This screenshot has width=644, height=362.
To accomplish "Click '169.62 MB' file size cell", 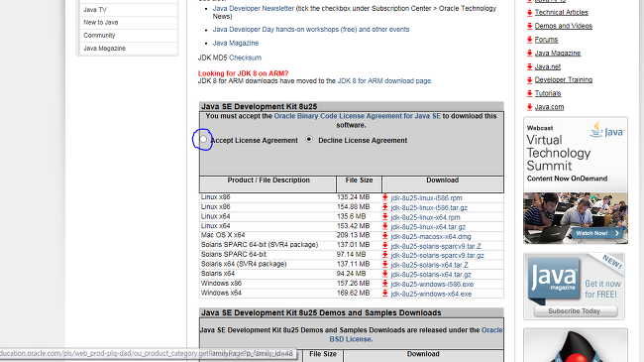I will click(354, 293).
